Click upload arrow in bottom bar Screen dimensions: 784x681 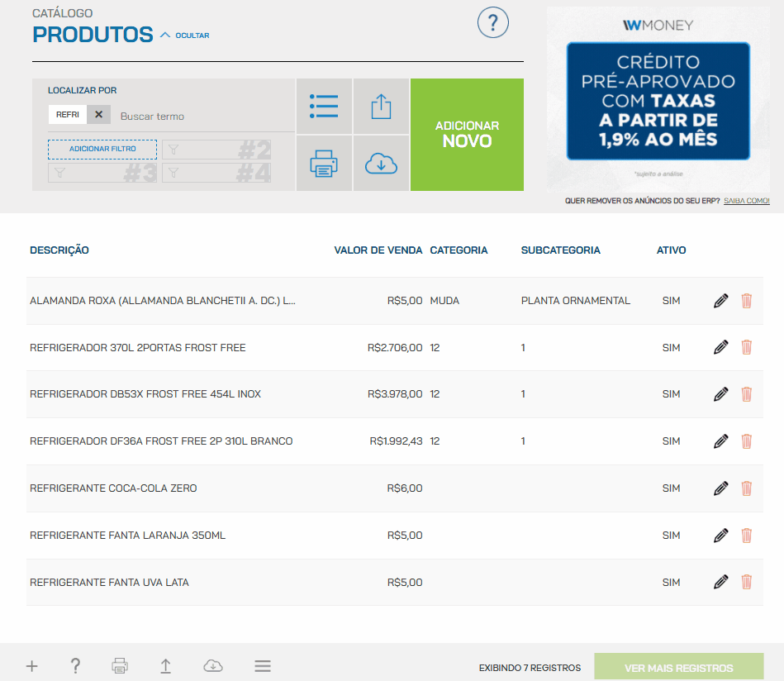click(x=165, y=666)
